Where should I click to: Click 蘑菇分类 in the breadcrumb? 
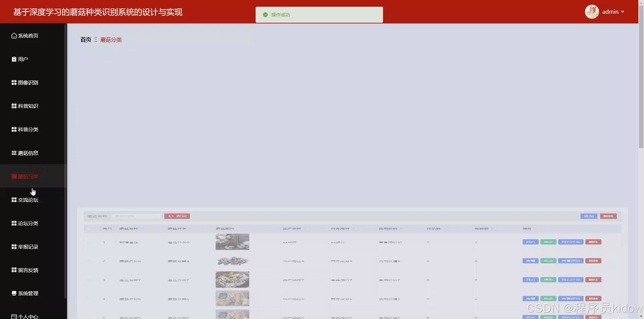(x=111, y=40)
